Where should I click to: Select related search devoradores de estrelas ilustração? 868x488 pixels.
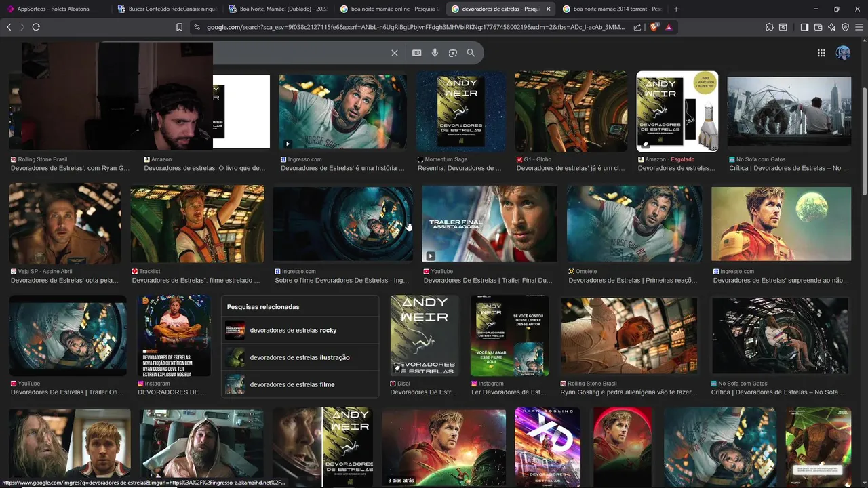pyautogui.click(x=300, y=357)
